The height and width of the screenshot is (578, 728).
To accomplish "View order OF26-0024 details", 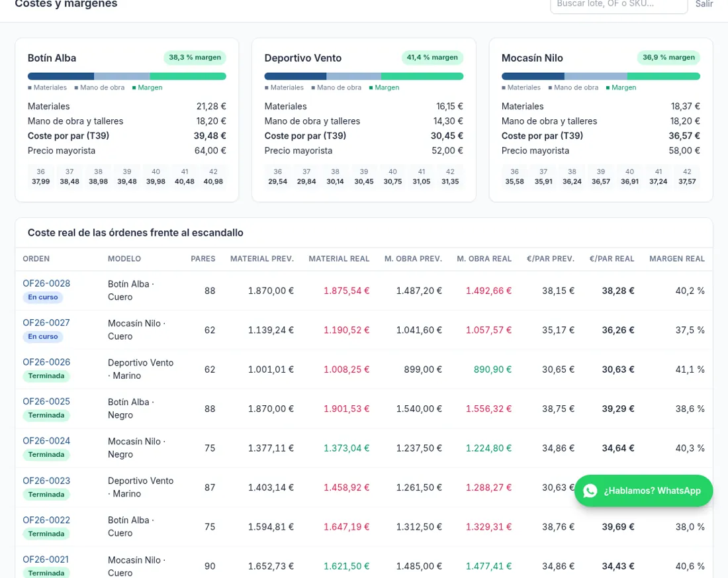I will click(x=46, y=440).
